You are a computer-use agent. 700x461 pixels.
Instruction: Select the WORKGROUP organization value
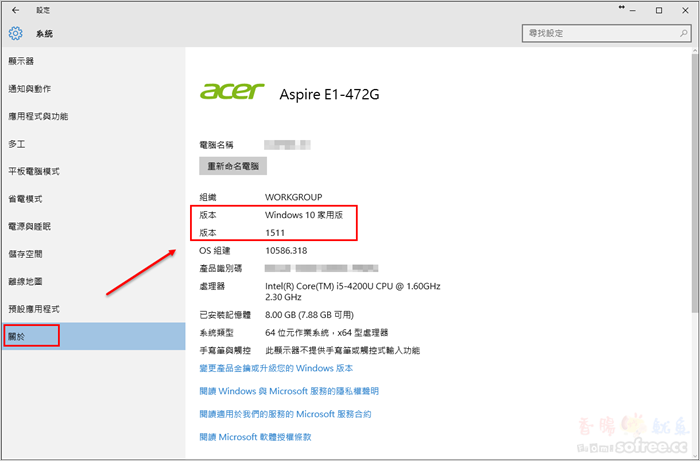coord(293,197)
